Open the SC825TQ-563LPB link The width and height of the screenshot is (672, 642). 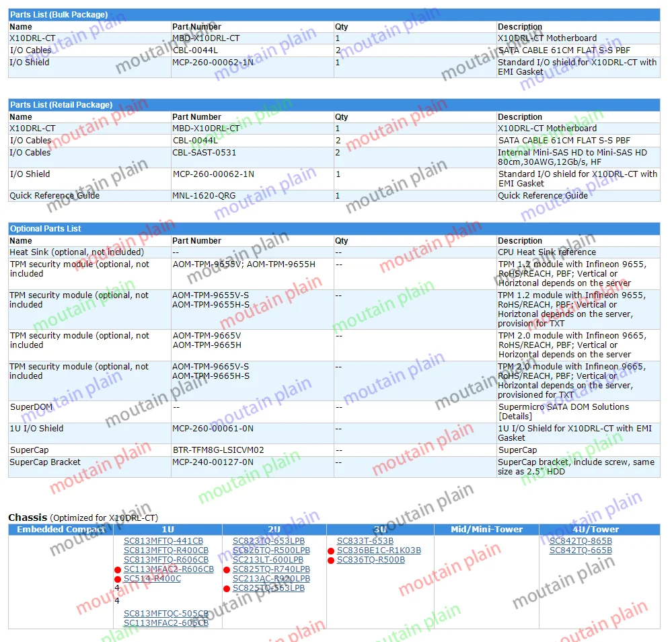[x=268, y=588]
